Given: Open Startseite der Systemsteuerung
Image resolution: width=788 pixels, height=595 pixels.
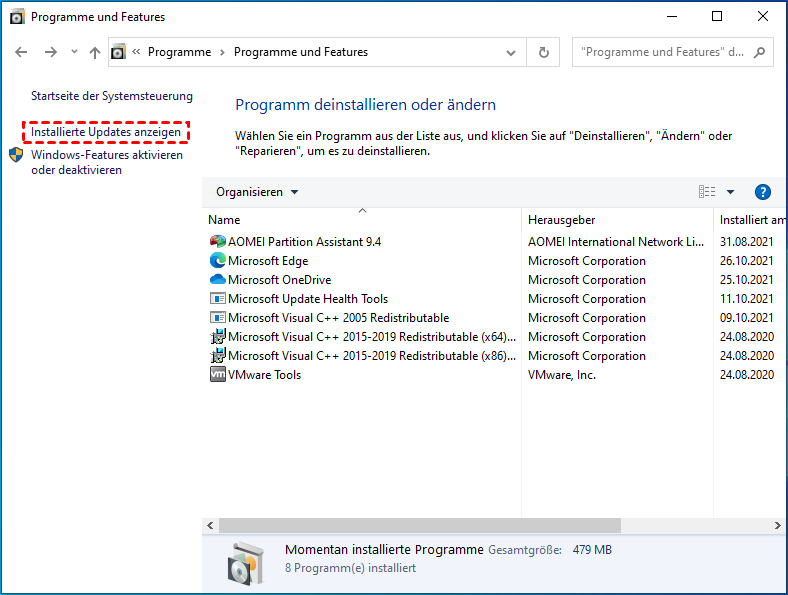Looking at the screenshot, I should 112,96.
